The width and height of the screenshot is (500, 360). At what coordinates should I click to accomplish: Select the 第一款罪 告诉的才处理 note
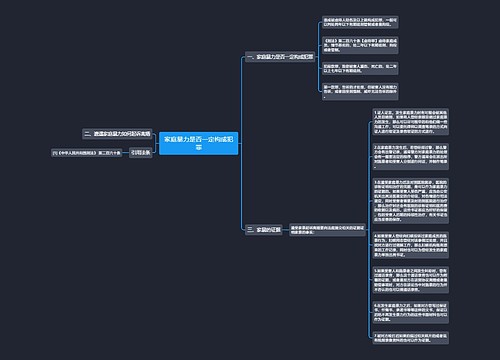[x=360, y=92]
